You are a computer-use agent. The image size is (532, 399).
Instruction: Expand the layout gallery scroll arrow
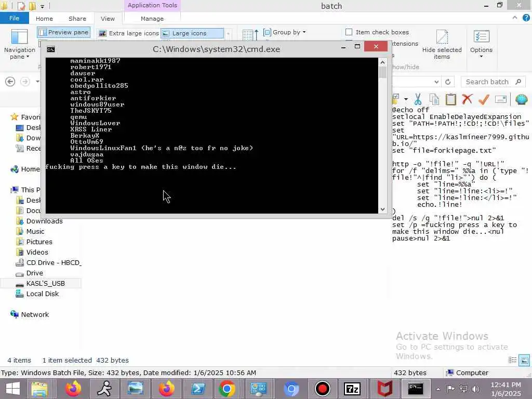point(228,33)
